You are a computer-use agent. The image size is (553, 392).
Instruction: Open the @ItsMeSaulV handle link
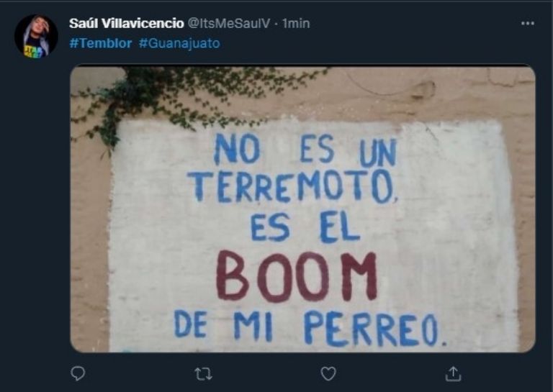228,23
